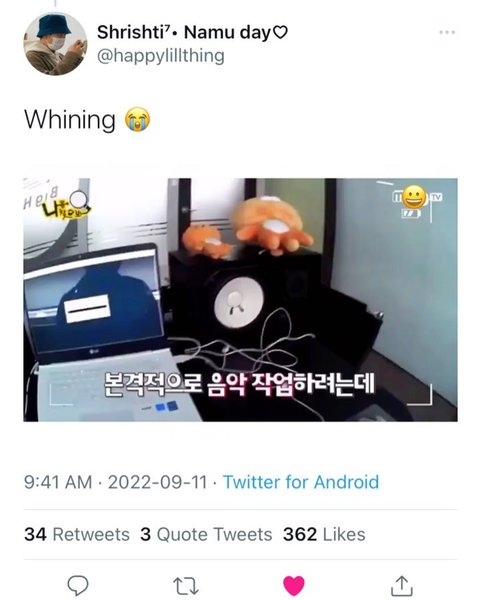481x600 pixels.
Task: Open the reply speech bubble icon
Action: 78,585
